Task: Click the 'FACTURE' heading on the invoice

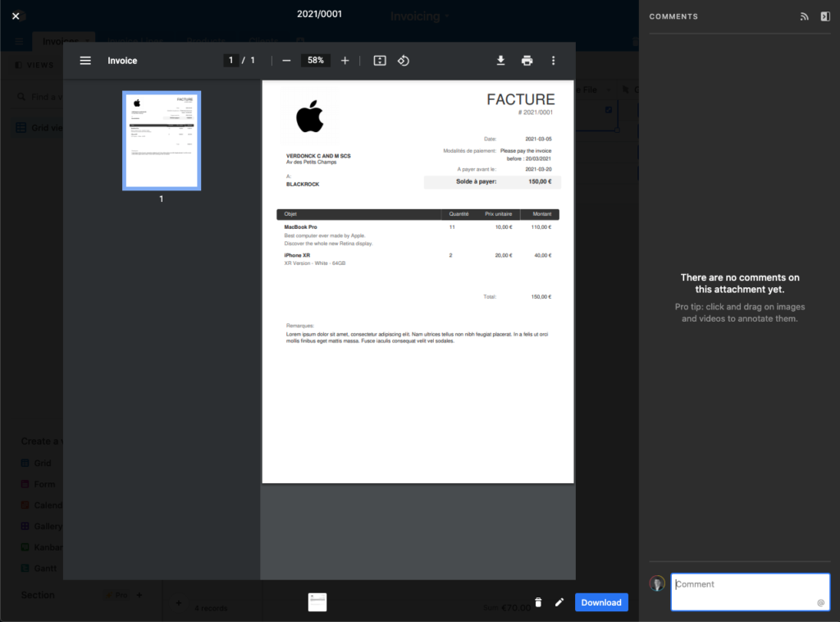Action: pyautogui.click(x=520, y=99)
